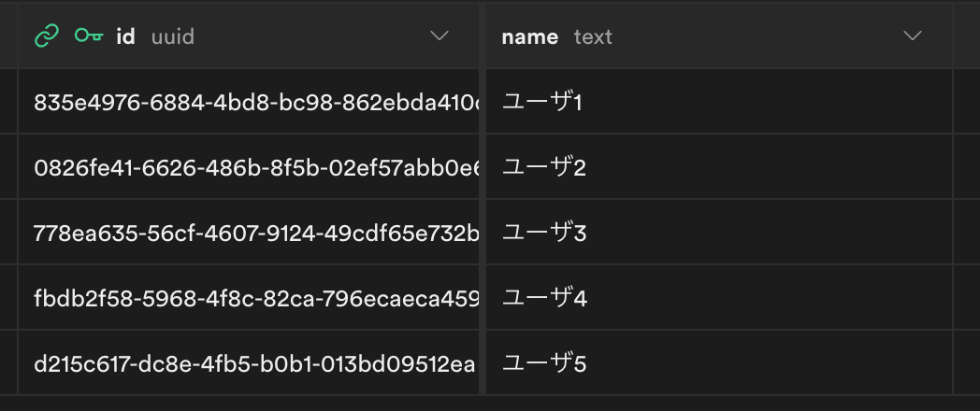Click the name cell ユーザ4
This screenshot has width=980, height=411.
544,299
